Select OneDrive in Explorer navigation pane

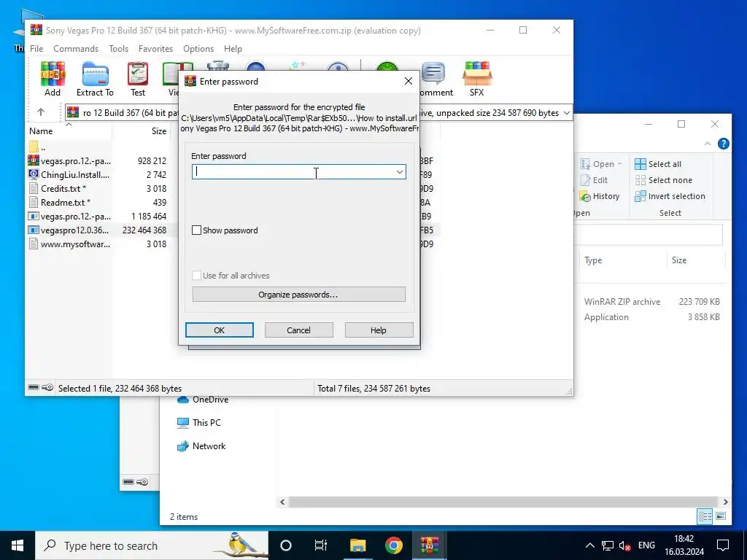203,400
